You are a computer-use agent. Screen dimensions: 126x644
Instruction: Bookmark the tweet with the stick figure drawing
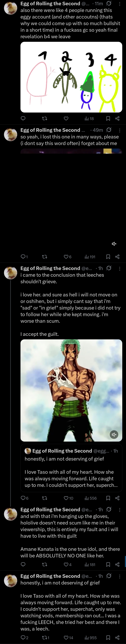click(108, 119)
